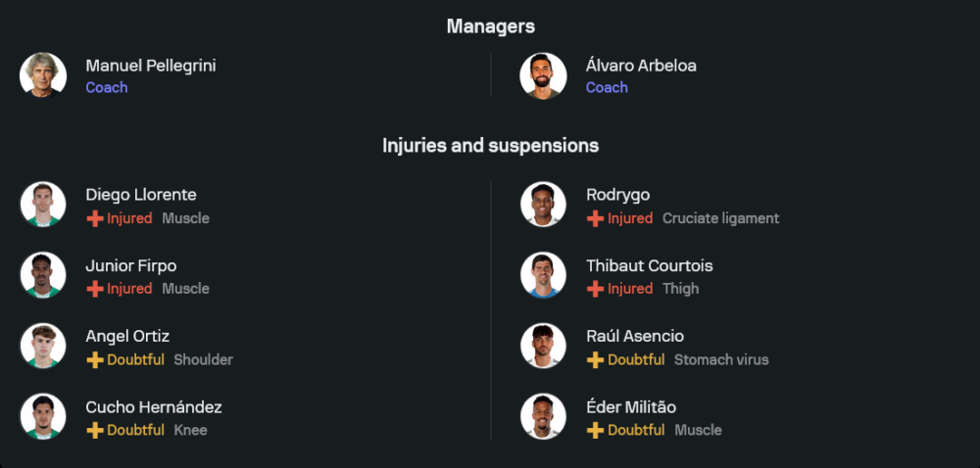Screen dimensions: 980x468
Task: Click yellow doubtful cross icon for Cucho Hernández
Action: coord(95,430)
